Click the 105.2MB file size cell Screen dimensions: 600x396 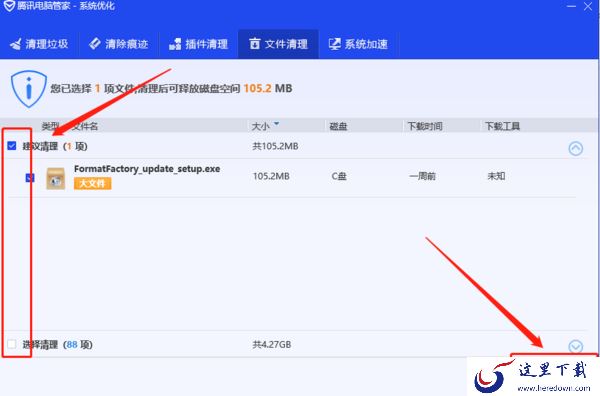[271, 176]
